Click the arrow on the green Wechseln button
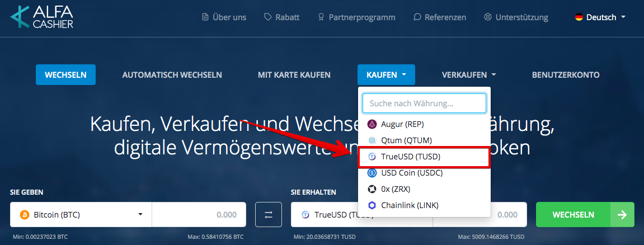 point(622,215)
